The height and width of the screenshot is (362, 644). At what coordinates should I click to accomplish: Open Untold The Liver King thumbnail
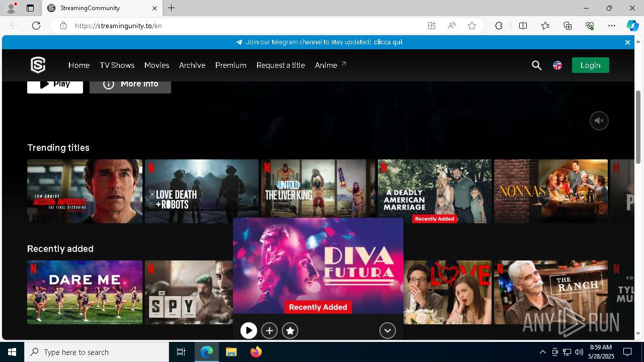[x=318, y=189]
